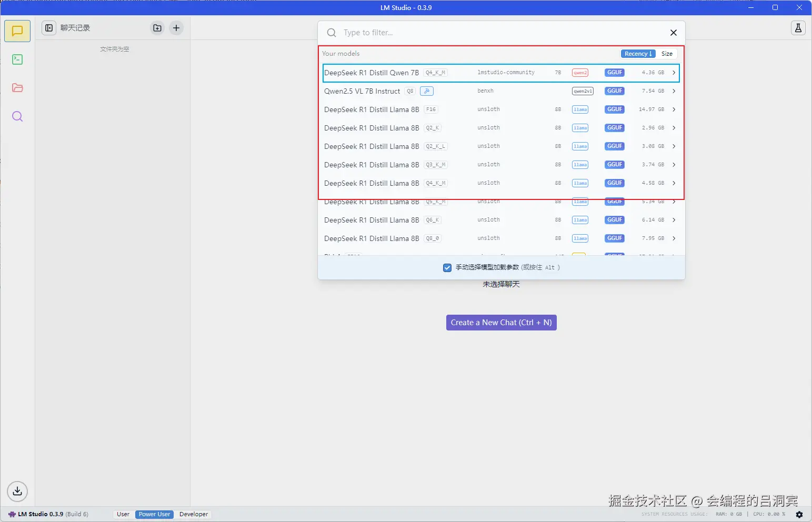Open the flask settings icon at top right
The height and width of the screenshot is (522, 812).
tap(798, 28)
